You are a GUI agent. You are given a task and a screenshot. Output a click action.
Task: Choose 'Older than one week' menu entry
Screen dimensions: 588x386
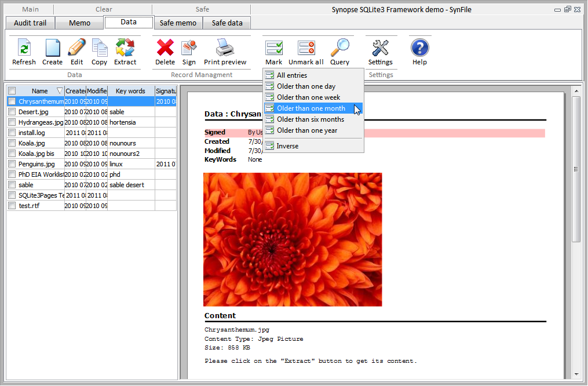coord(308,97)
